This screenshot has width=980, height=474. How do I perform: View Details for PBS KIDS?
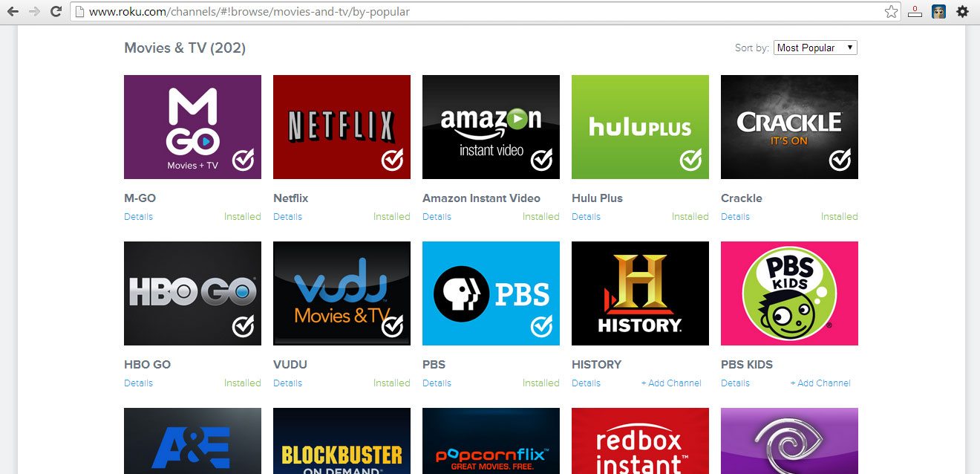[x=735, y=383]
